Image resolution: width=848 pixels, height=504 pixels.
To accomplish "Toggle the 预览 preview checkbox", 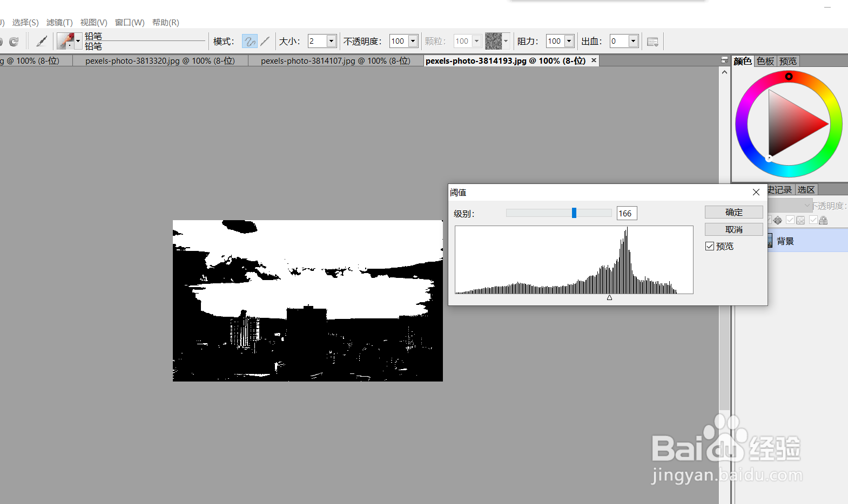I will click(710, 246).
